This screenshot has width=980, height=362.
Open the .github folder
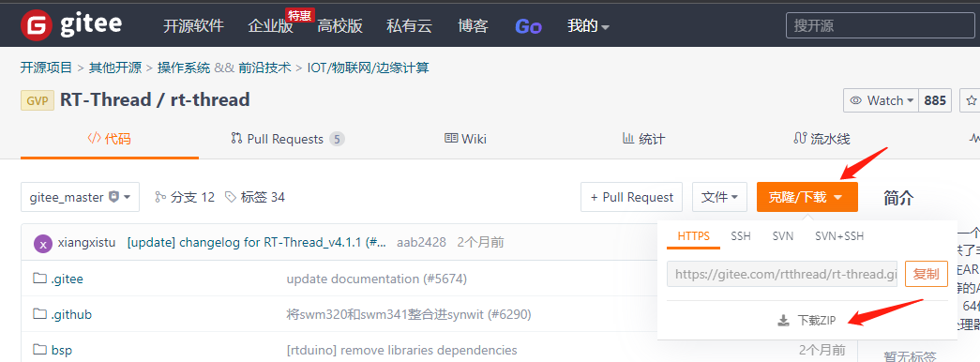[71, 314]
